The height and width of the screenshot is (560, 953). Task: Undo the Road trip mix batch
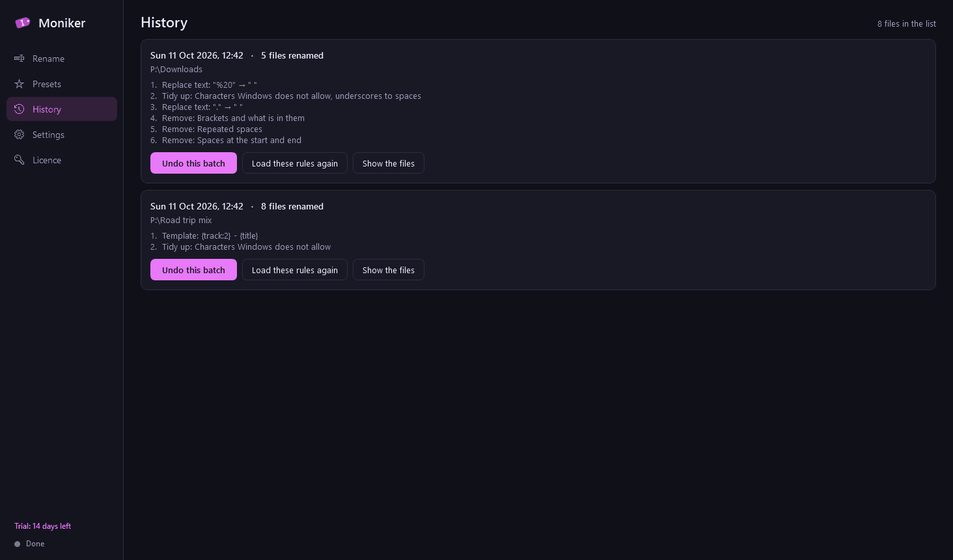[x=193, y=270]
